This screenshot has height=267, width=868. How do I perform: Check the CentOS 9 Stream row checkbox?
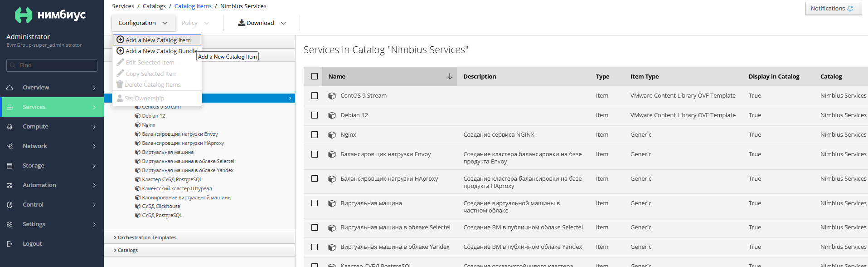point(315,95)
